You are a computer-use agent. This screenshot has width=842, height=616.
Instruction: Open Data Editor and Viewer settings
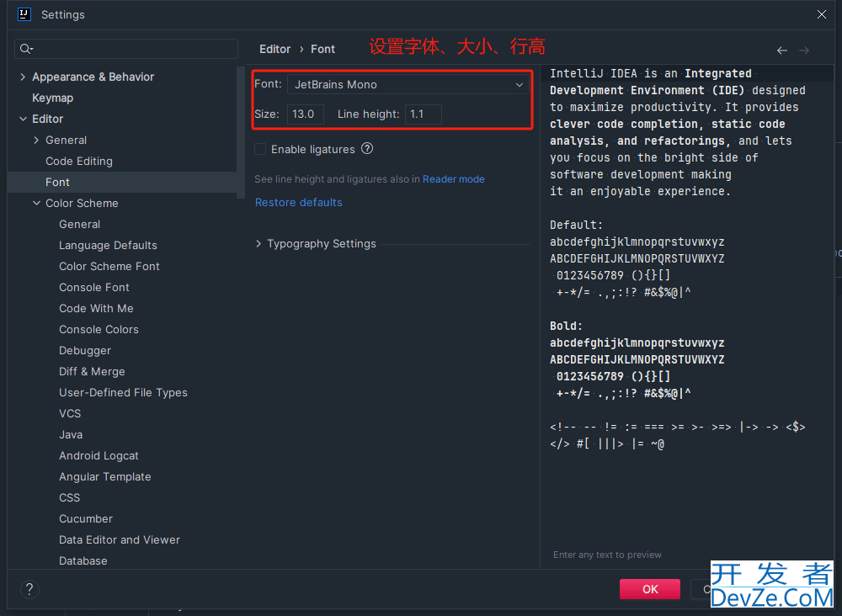(x=120, y=539)
